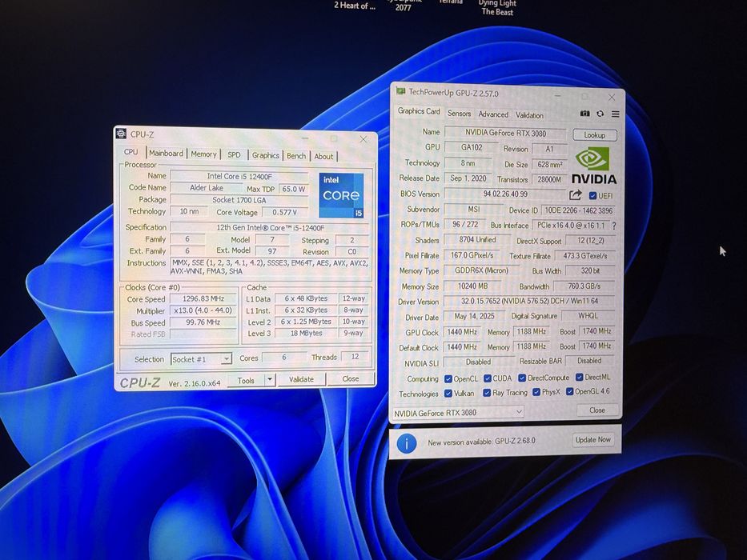Click the Intel Core i5 badge
Image resolution: width=747 pixels, height=560 pixels.
pyautogui.click(x=341, y=195)
